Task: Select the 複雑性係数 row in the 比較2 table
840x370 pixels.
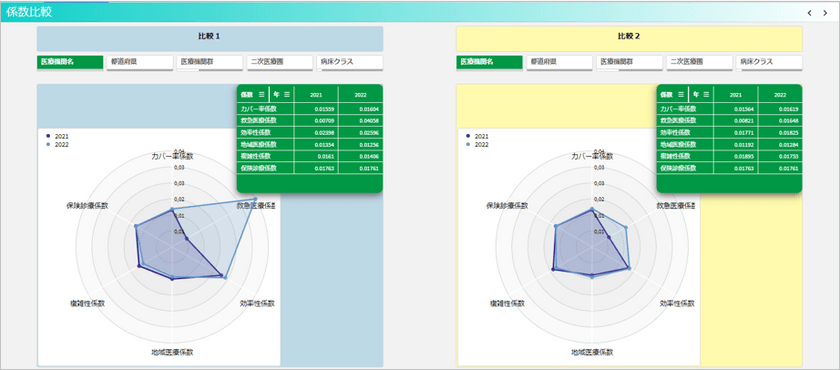Action: (x=729, y=156)
